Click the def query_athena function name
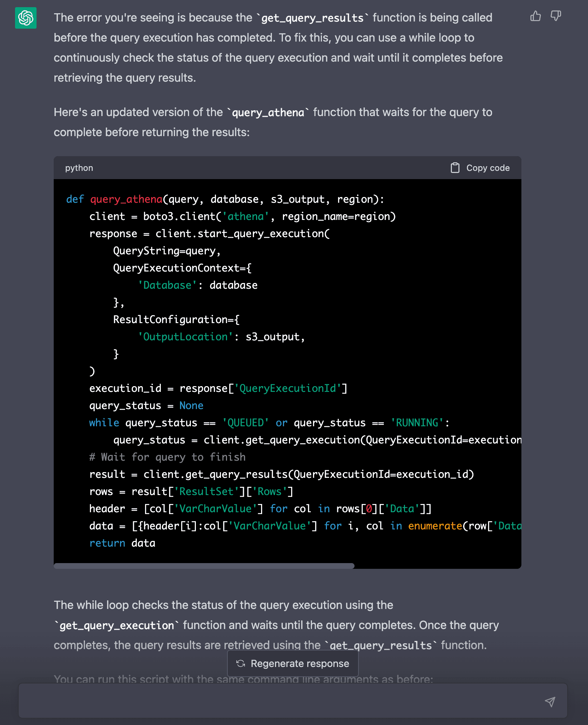 coord(126,199)
